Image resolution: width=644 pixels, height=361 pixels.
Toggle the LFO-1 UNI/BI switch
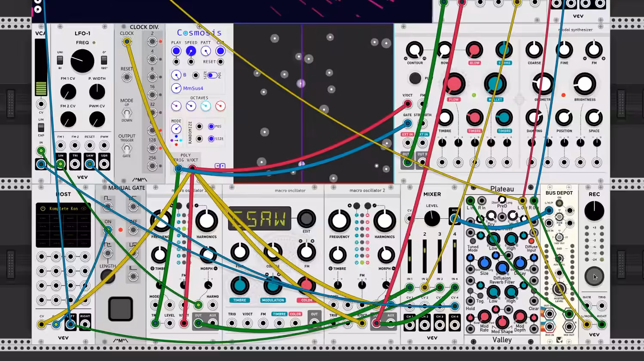[60, 60]
